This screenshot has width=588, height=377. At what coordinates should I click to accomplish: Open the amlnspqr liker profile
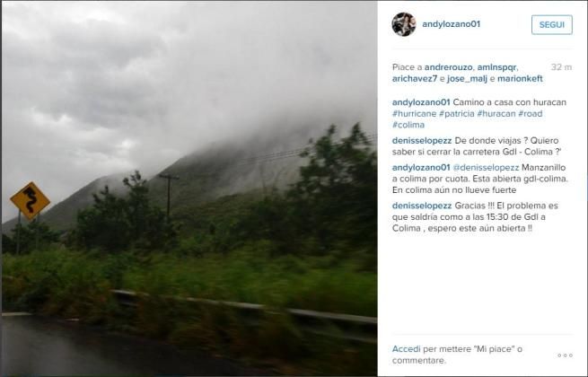pyautogui.click(x=496, y=67)
